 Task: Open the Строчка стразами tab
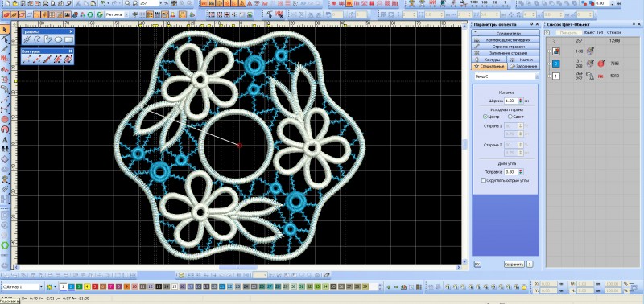click(x=506, y=47)
